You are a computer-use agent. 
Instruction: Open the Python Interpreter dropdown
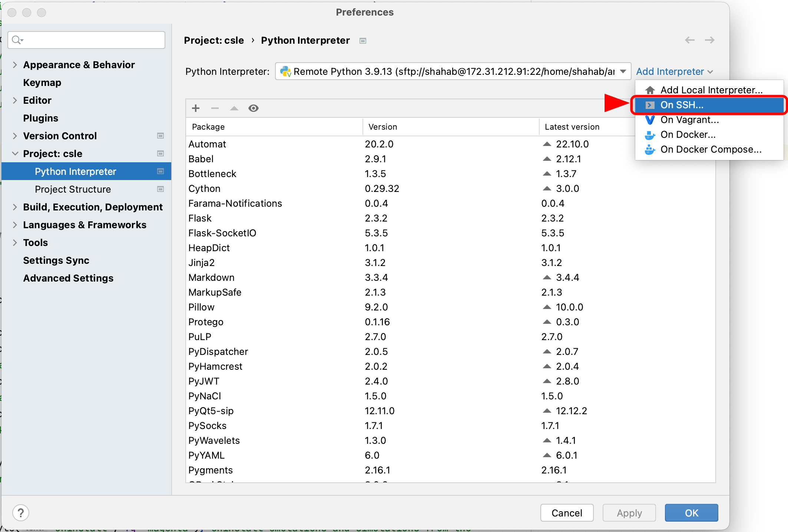(x=452, y=71)
